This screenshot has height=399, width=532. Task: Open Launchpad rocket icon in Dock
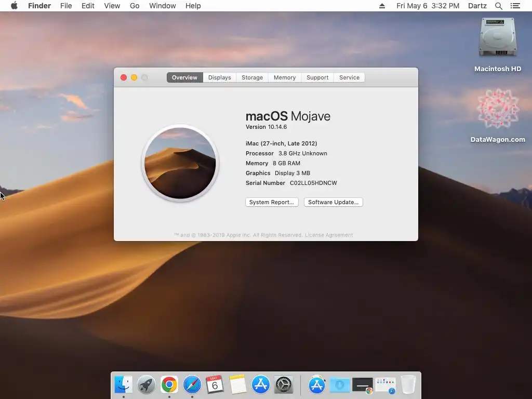pos(146,384)
